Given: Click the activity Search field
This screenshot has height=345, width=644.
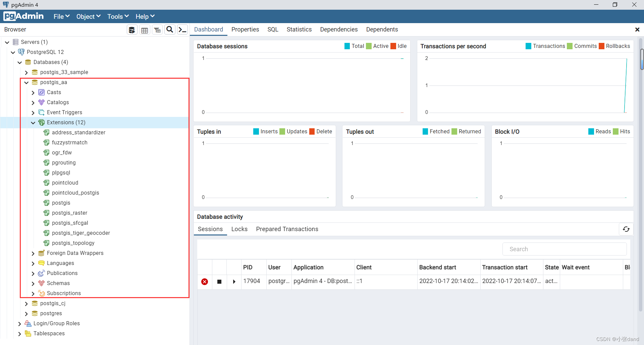Looking at the screenshot, I should [x=565, y=249].
